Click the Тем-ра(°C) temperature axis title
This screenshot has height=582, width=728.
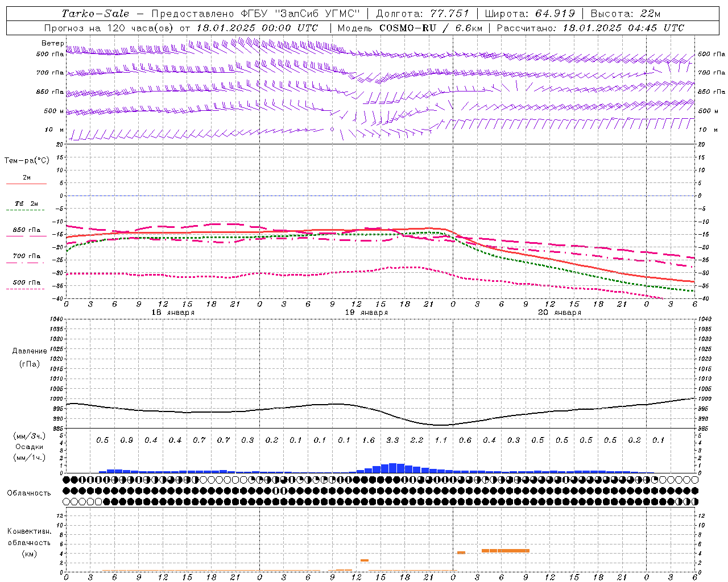[27, 161]
